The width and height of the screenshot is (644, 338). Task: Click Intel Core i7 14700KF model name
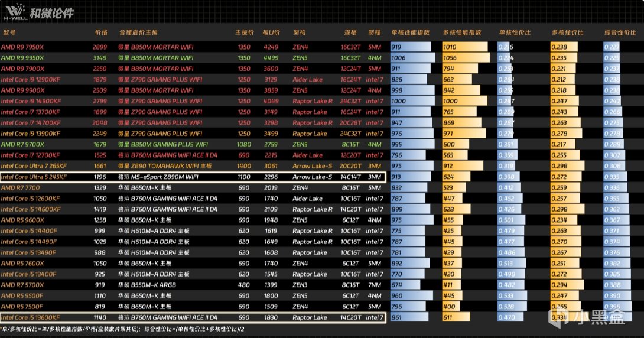(31, 123)
